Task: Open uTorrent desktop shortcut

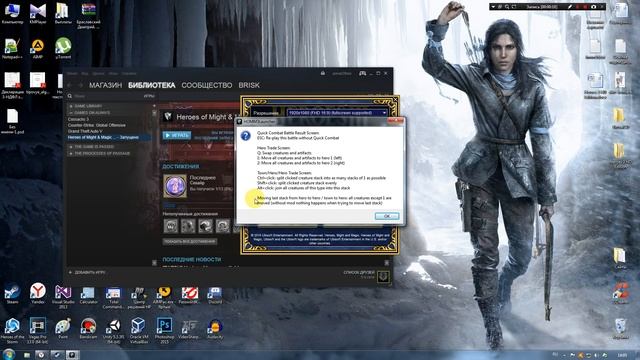Action: (63, 49)
